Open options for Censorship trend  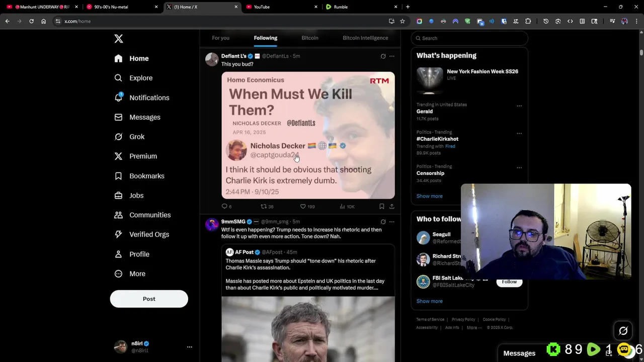point(519,168)
